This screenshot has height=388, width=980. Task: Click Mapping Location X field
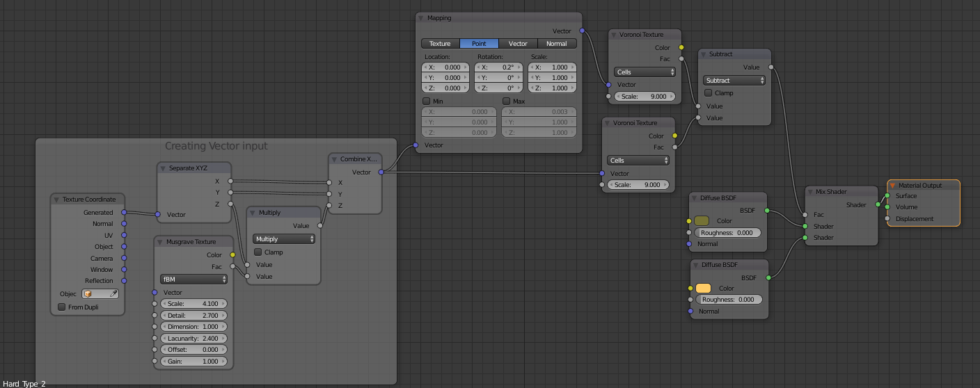tap(445, 67)
